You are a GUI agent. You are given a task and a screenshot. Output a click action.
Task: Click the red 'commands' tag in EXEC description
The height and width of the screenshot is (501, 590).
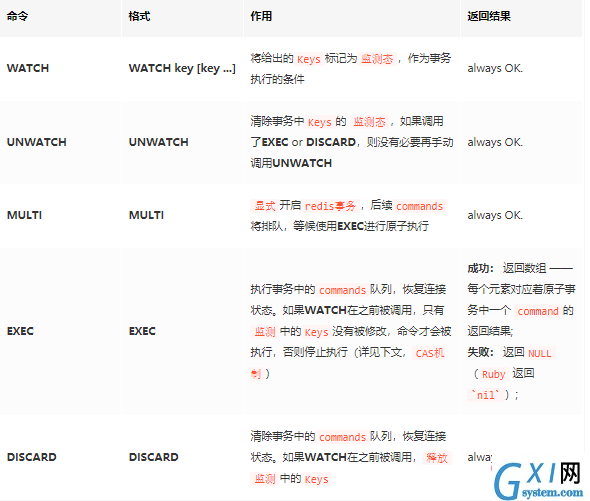(342, 290)
